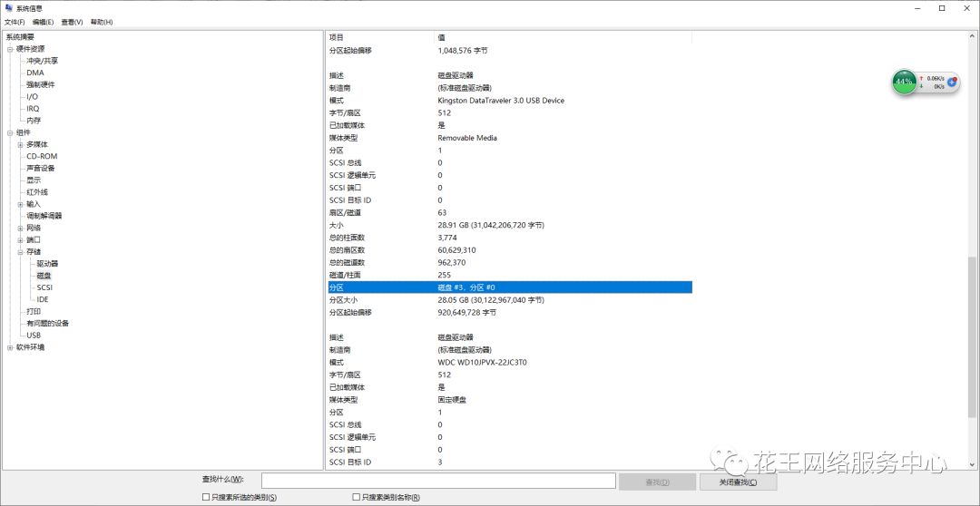Click the 28.91 GB size value
The height and width of the screenshot is (506, 980).
coord(491,225)
